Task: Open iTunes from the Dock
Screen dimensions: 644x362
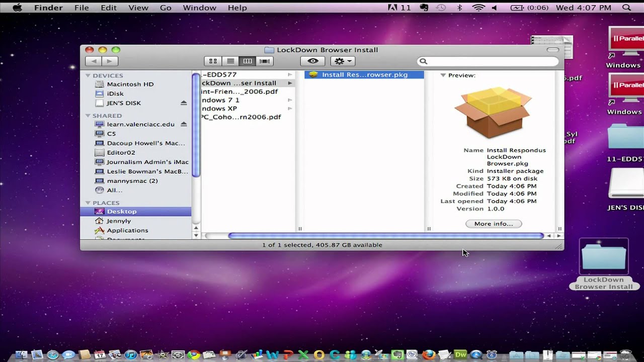Action: (x=131, y=355)
